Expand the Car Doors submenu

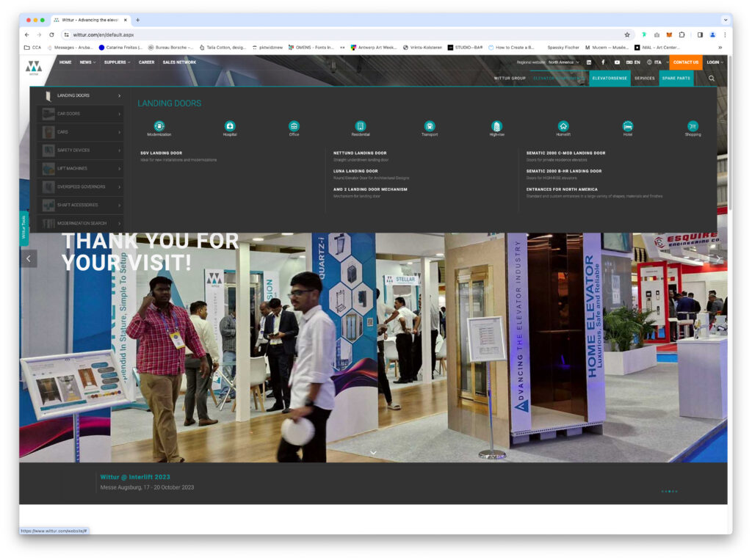tap(81, 114)
